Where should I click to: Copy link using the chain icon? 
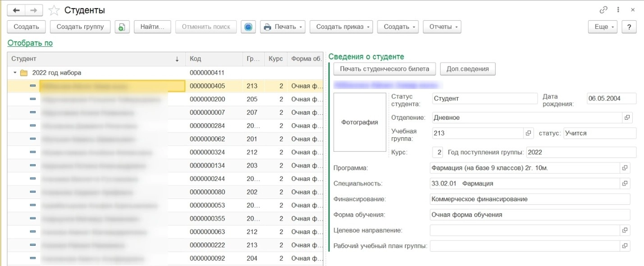[x=603, y=10]
